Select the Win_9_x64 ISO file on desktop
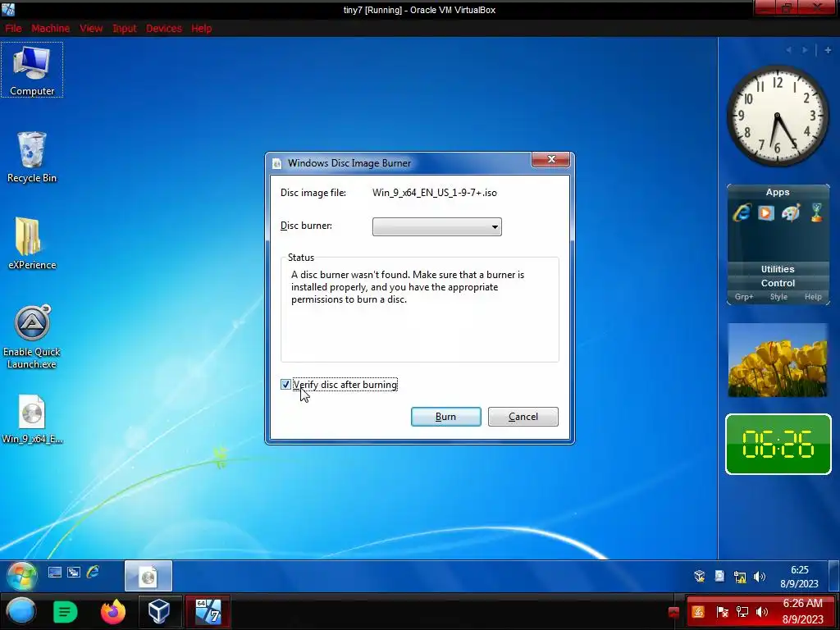This screenshot has height=630, width=840. [32, 419]
